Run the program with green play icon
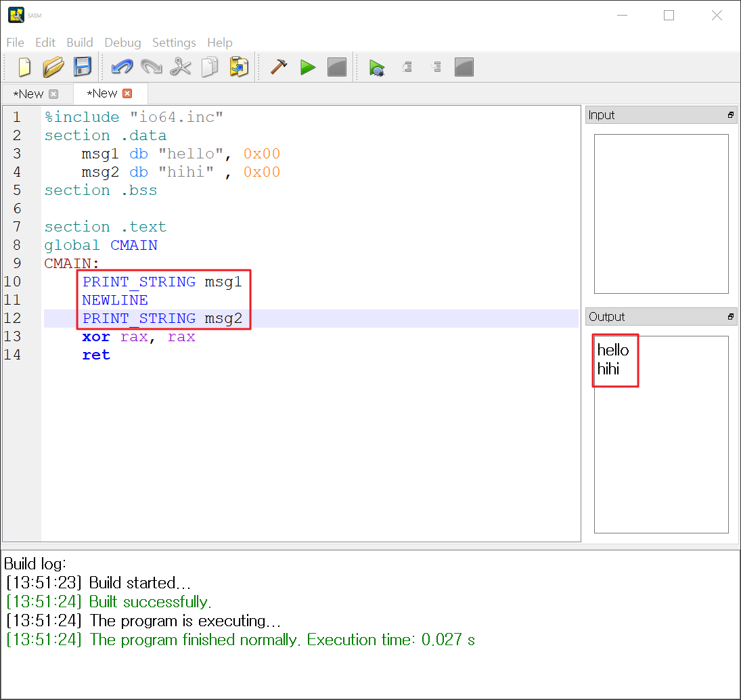741x700 pixels. (x=308, y=67)
